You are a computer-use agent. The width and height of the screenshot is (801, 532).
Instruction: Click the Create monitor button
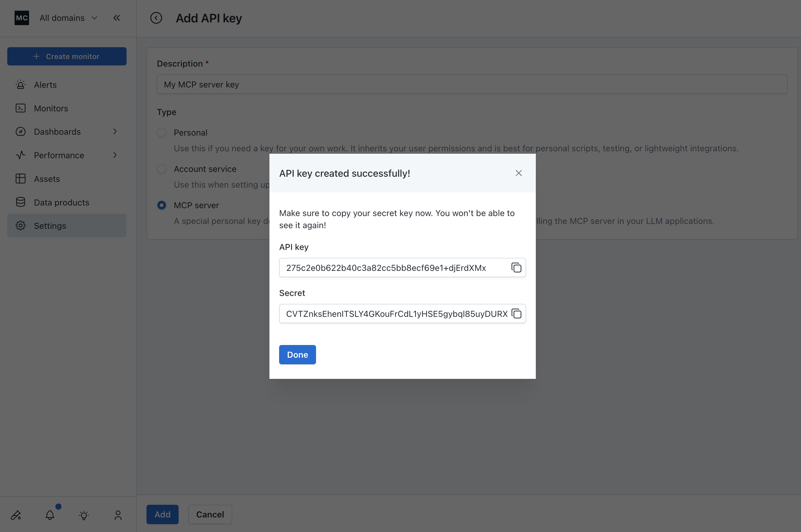(67, 56)
